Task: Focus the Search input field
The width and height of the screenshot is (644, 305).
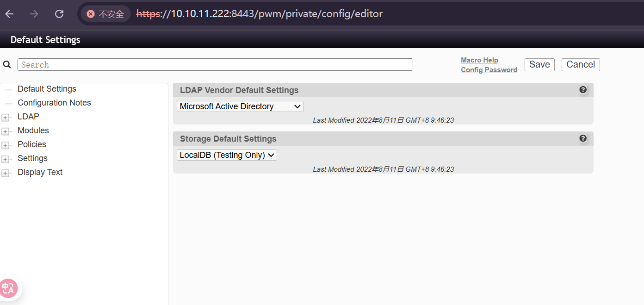Action: point(215,65)
